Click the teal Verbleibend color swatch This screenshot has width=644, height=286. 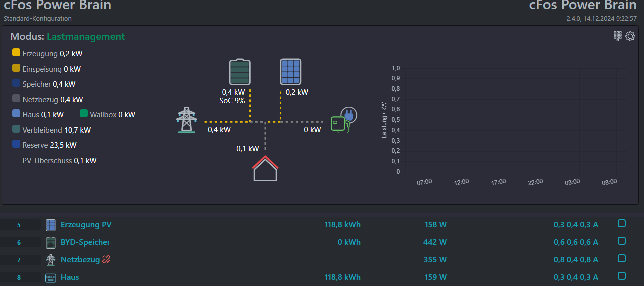click(x=16, y=129)
